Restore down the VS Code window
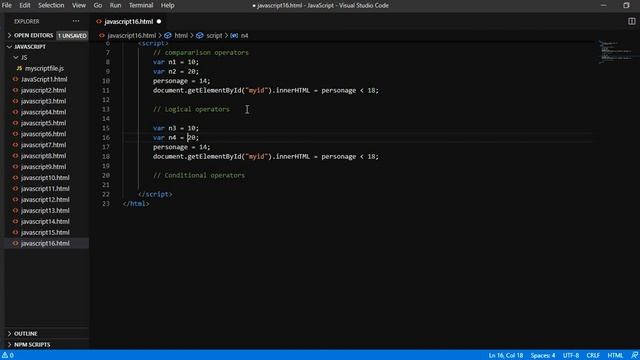This screenshot has height=360, width=640. tap(626, 5)
